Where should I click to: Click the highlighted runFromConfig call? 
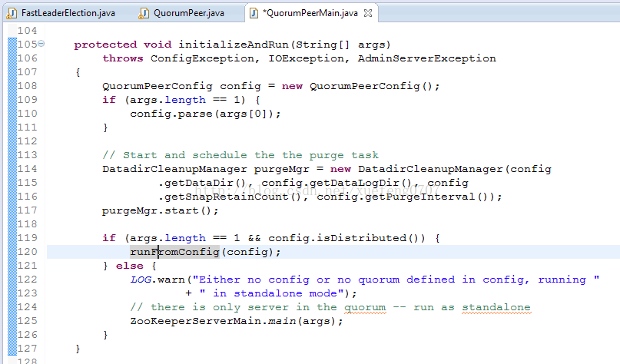174,252
